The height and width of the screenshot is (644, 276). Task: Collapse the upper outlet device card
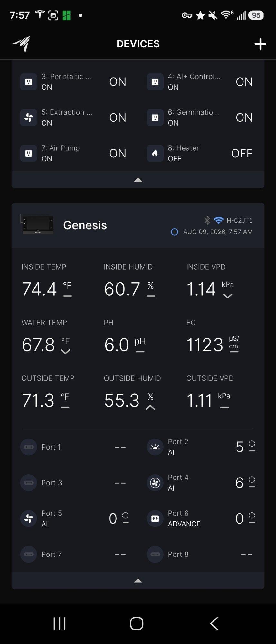[138, 180]
